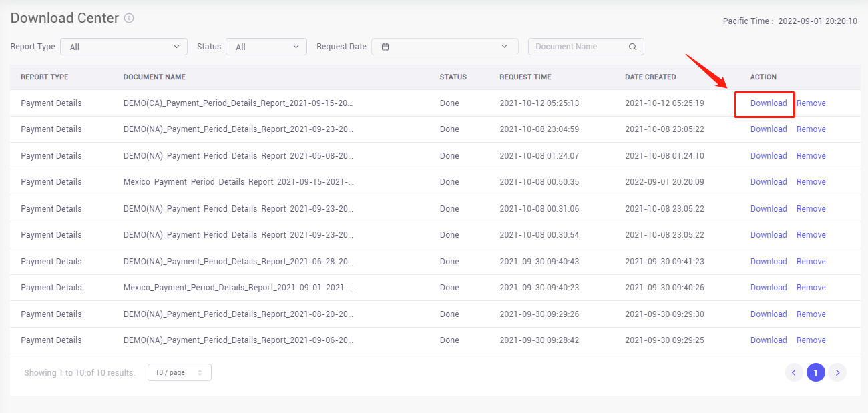Open the Report Type dropdown
This screenshot has height=413, width=868.
124,47
